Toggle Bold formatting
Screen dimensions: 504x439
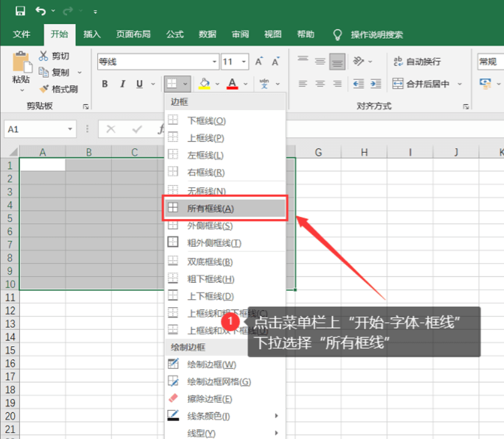tap(105, 84)
